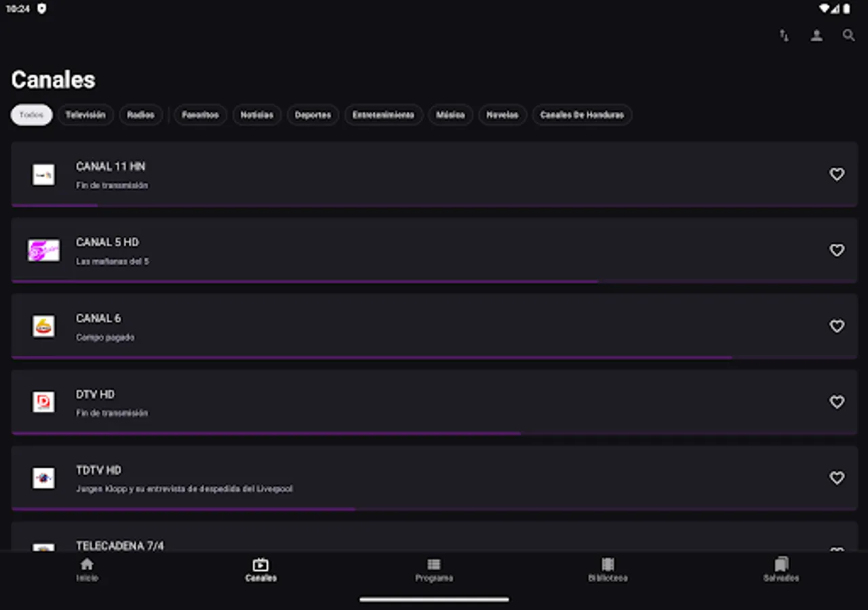Open the TELECADENA 7/4 channel row
The image size is (868, 610).
click(271, 546)
